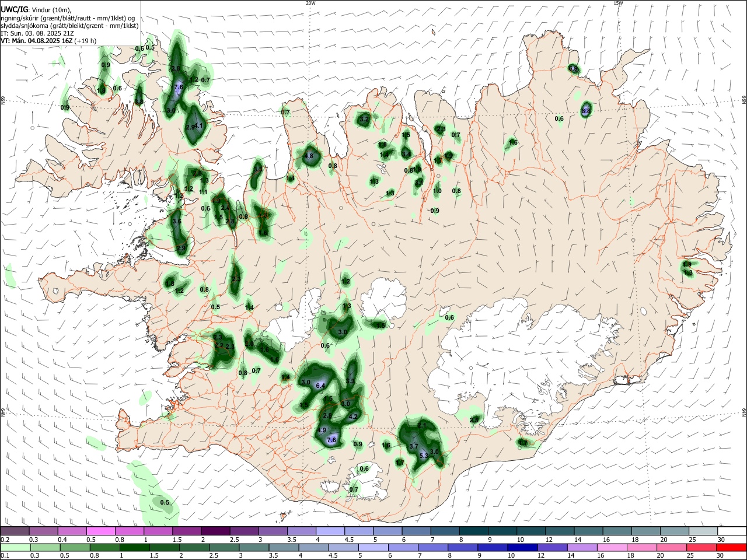Click the slydda/snjókoma legend description line
This screenshot has width=747, height=560.
point(69,26)
